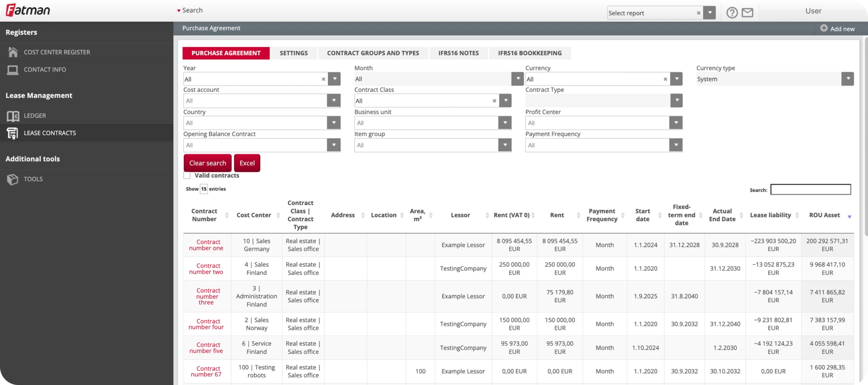This screenshot has width=868, height=385.
Task: Click the Clear search button
Action: [x=208, y=163]
